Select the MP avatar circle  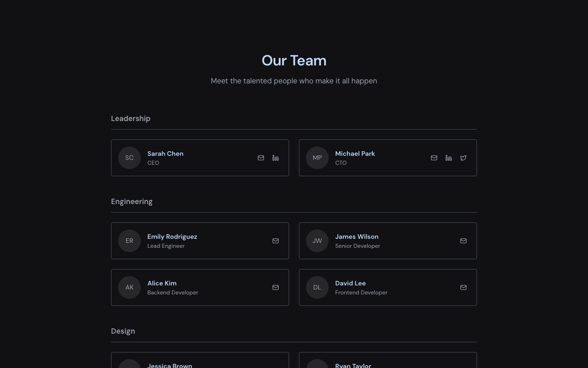click(x=317, y=158)
